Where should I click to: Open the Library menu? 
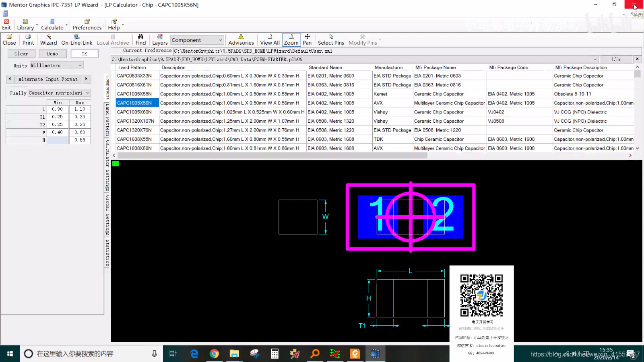point(25,25)
